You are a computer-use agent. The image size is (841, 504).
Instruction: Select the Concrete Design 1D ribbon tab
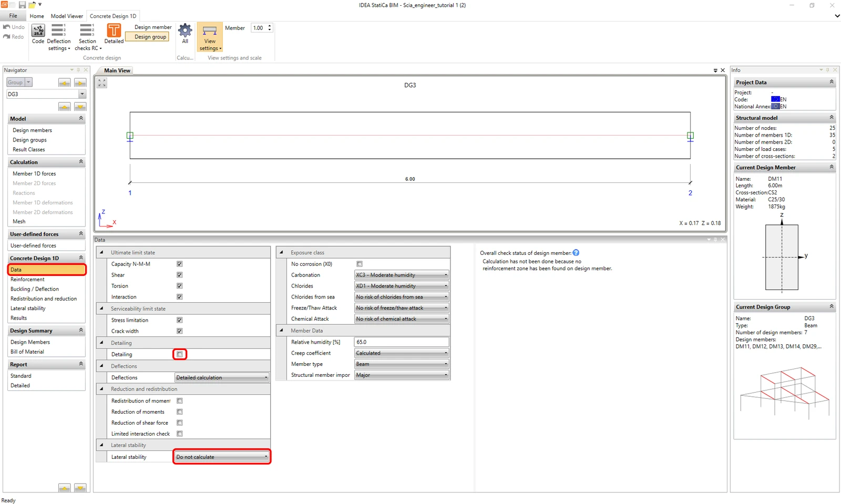(113, 16)
